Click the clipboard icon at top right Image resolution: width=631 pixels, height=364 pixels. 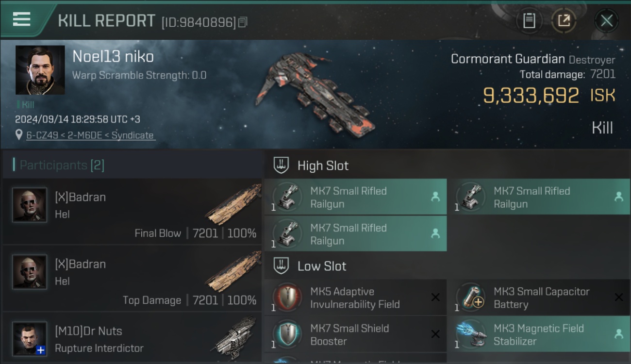[529, 21]
